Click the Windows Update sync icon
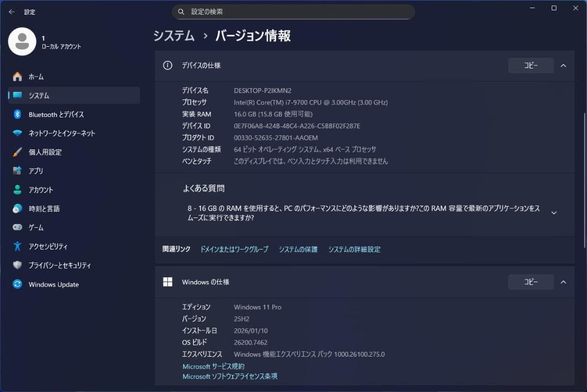Image resolution: width=587 pixels, height=392 pixels. tap(17, 284)
